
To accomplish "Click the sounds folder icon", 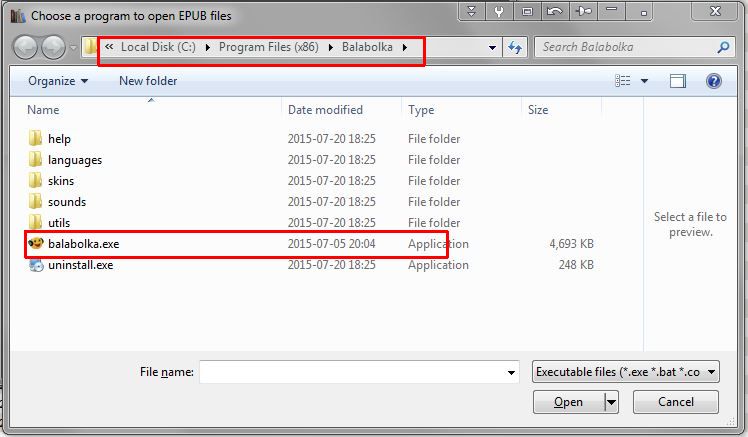I will [35, 201].
